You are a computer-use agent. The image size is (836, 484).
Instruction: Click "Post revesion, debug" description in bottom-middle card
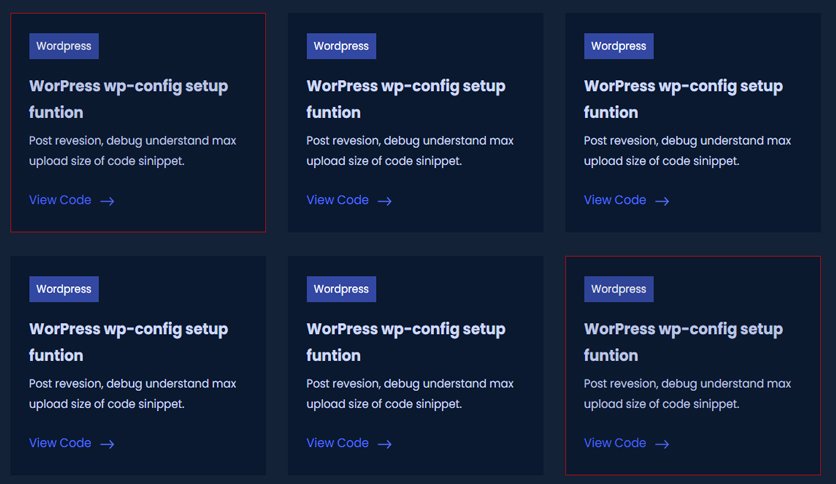[409, 394]
